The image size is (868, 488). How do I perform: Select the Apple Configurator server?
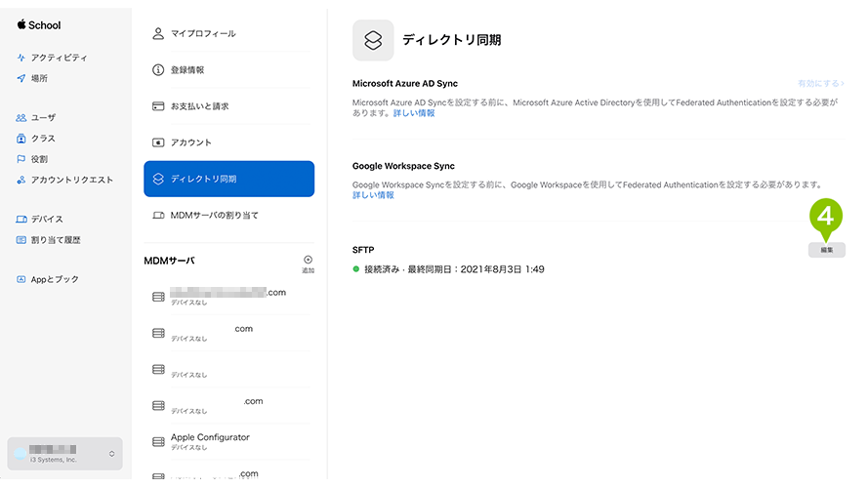[229, 441]
